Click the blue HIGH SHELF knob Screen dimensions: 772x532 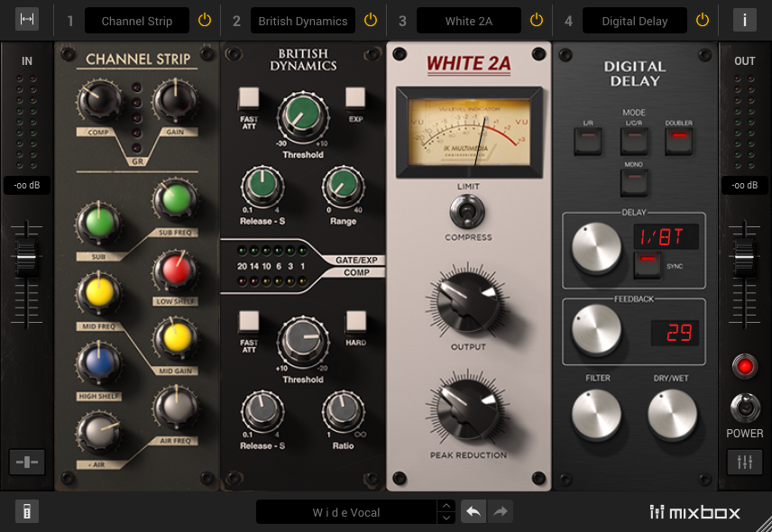[x=99, y=362]
